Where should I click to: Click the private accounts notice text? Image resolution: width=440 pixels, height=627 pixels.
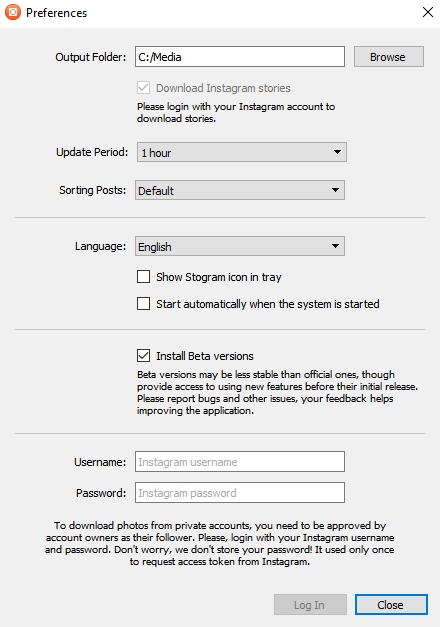(x=220, y=543)
